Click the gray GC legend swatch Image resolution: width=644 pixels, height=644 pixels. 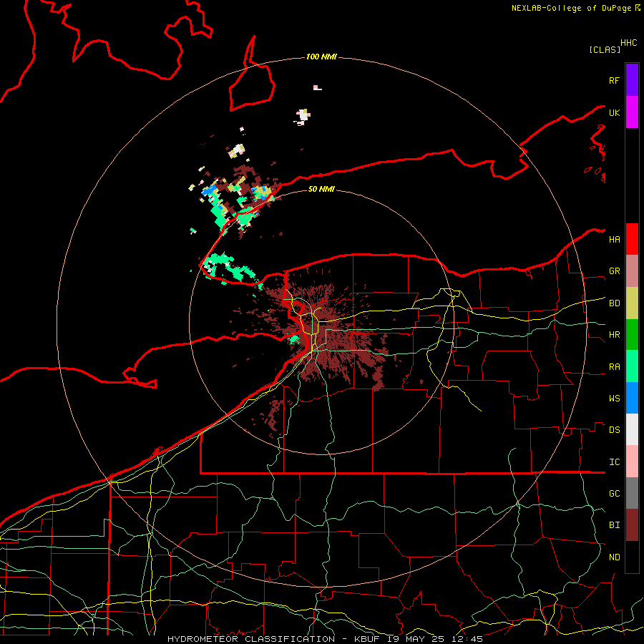pyautogui.click(x=632, y=493)
